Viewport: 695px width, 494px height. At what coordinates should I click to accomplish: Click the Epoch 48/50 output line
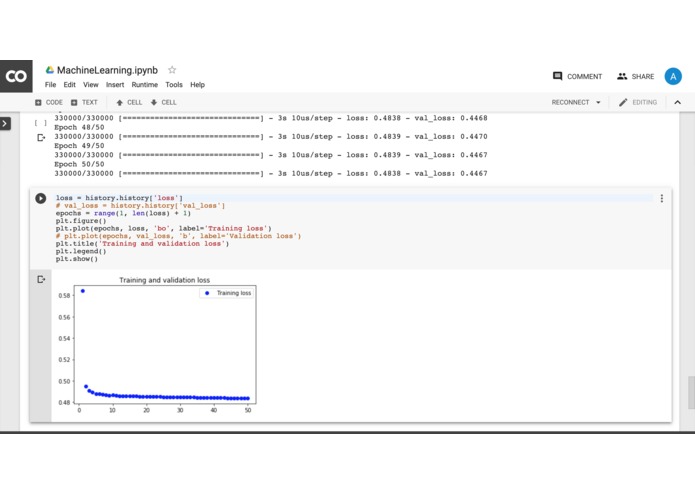pyautogui.click(x=79, y=127)
